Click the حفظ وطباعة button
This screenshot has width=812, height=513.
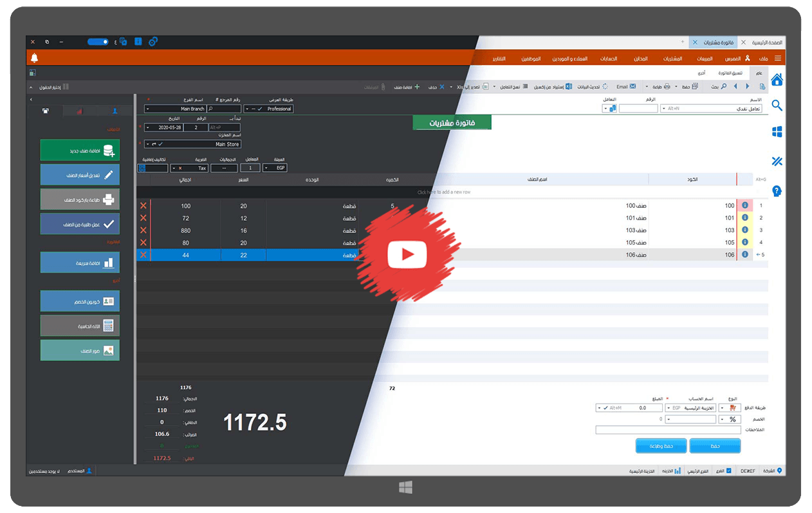pyautogui.click(x=661, y=446)
